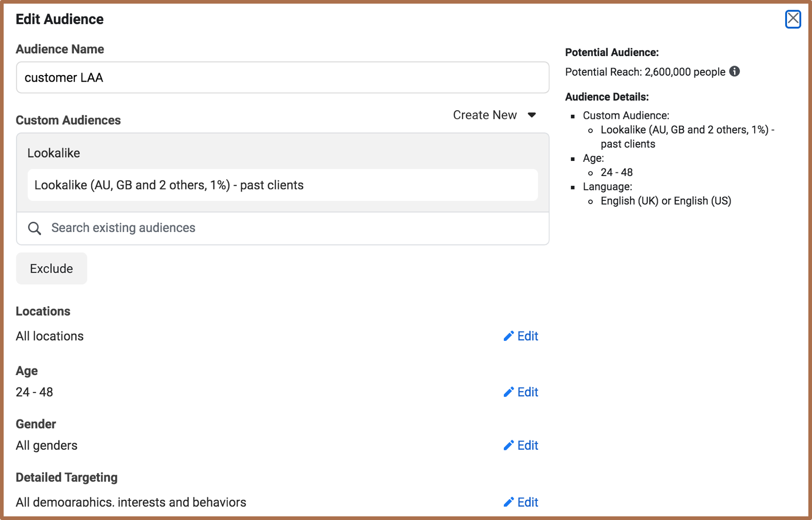This screenshot has height=520, width=812.
Task: Select the Lookalike past clients audience entry
Action: (x=282, y=185)
